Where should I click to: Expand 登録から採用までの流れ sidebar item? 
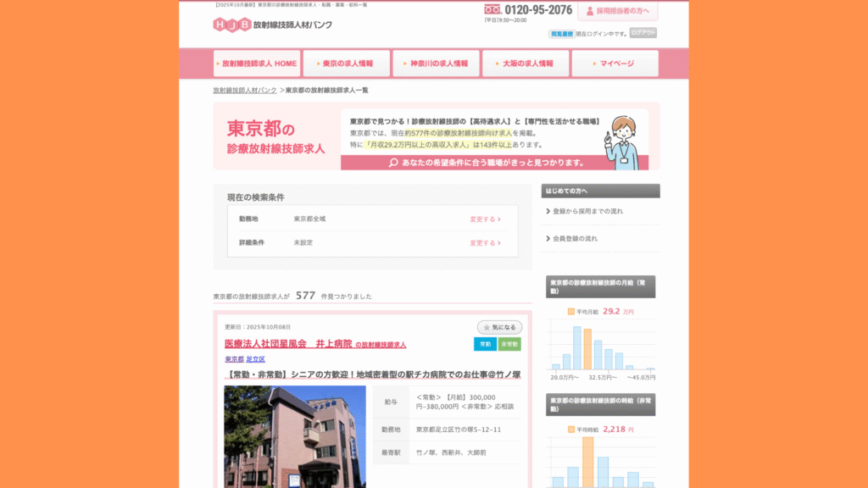587,211
